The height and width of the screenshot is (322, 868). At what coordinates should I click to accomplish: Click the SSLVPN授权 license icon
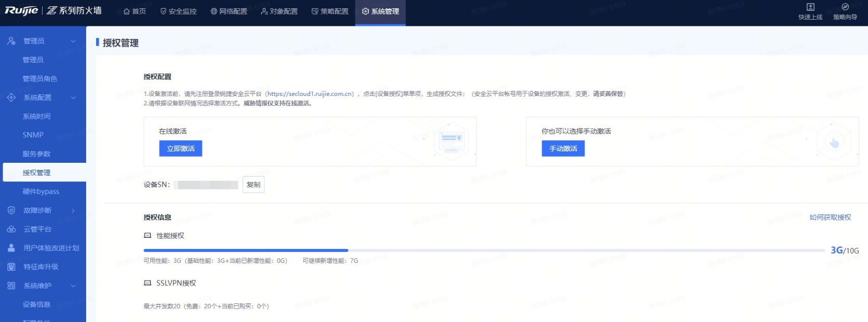[147, 283]
